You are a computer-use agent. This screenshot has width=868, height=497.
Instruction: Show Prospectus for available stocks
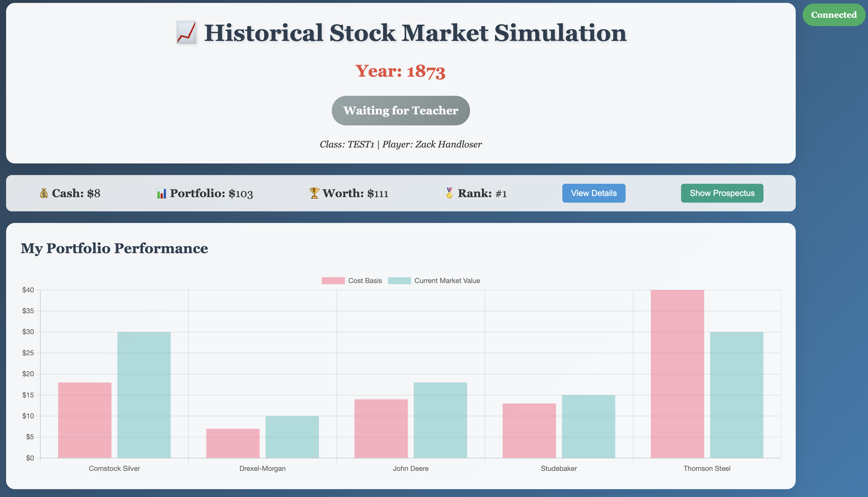(722, 193)
